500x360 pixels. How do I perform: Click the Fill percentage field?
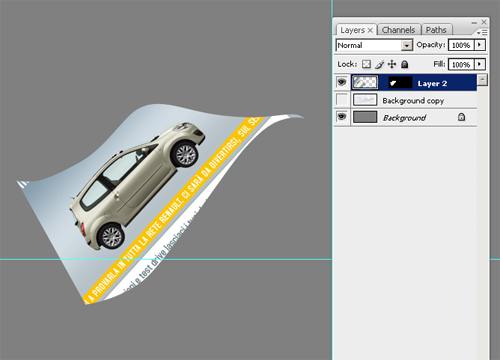click(x=461, y=64)
